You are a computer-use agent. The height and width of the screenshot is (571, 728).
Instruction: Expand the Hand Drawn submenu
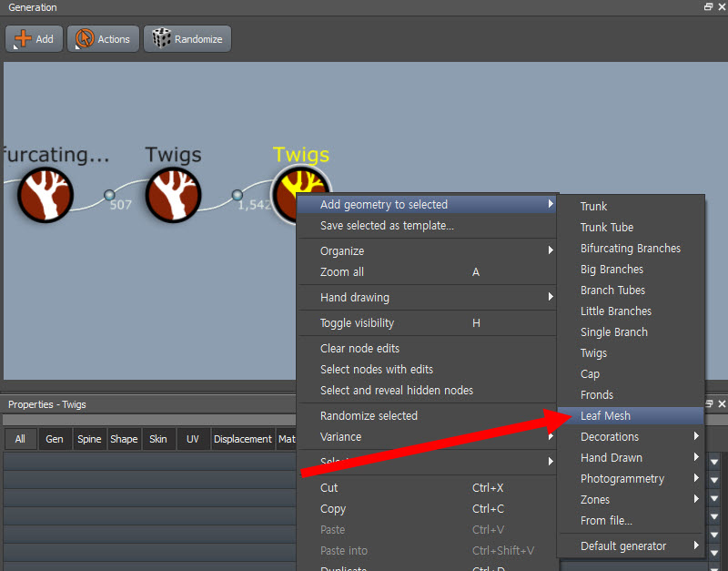click(632, 458)
